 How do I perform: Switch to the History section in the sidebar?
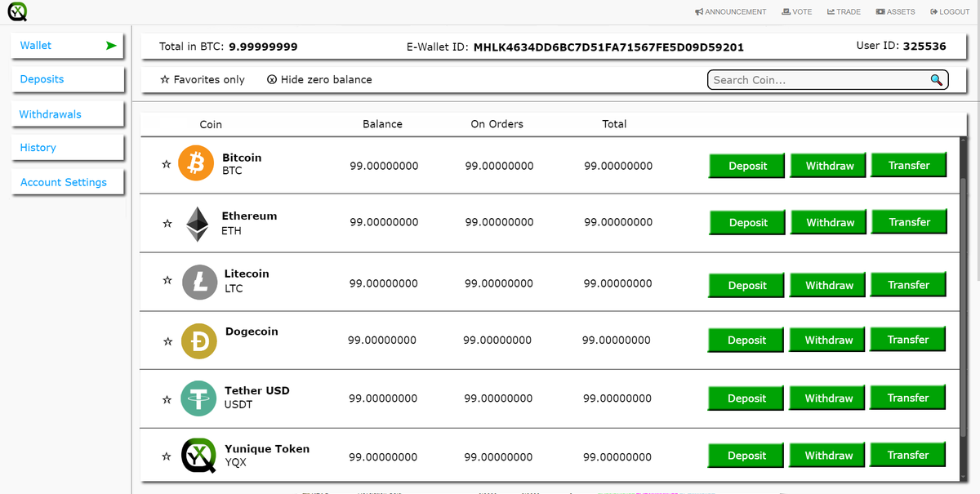pos(38,147)
